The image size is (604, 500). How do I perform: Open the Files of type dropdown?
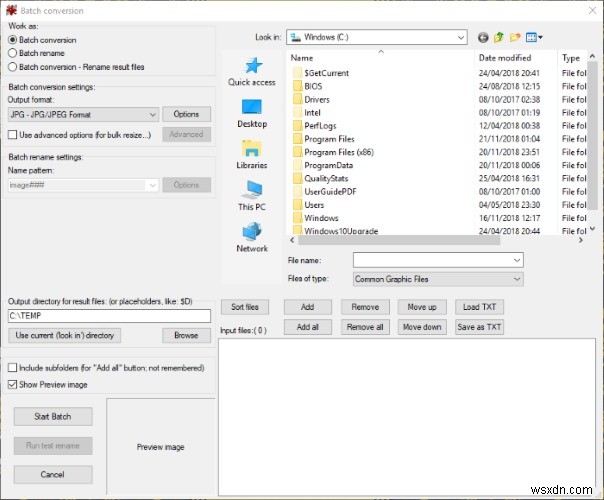pos(438,279)
